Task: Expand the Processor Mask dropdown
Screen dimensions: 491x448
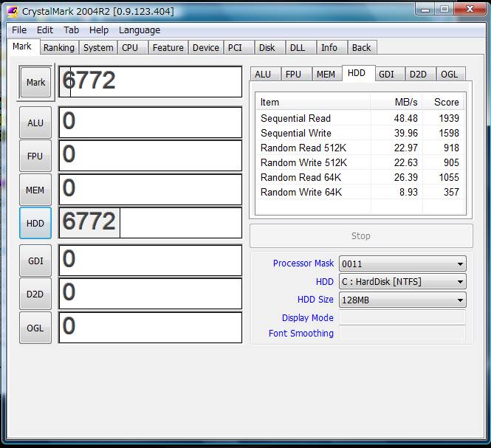Action: (x=402, y=263)
